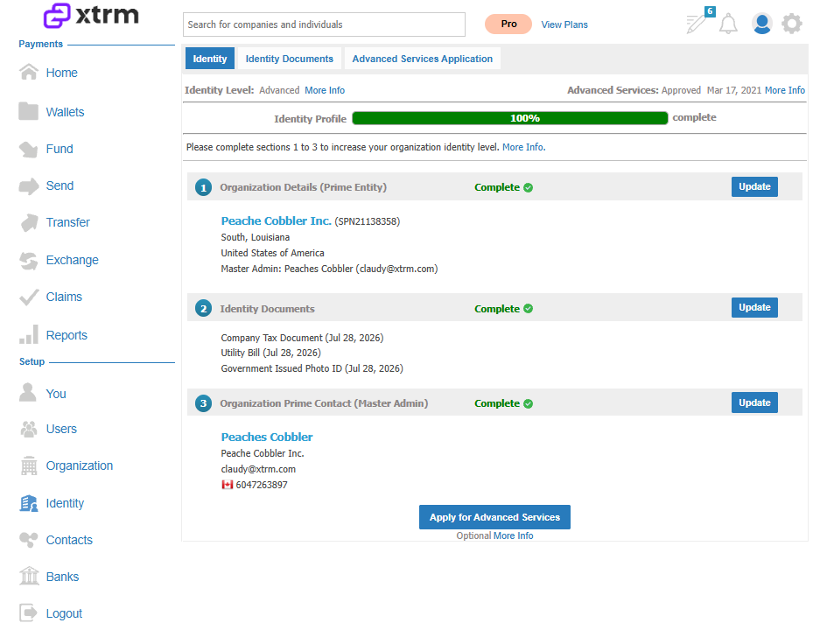Open the Home icon in sidebar
827x644 pixels.
(29, 73)
